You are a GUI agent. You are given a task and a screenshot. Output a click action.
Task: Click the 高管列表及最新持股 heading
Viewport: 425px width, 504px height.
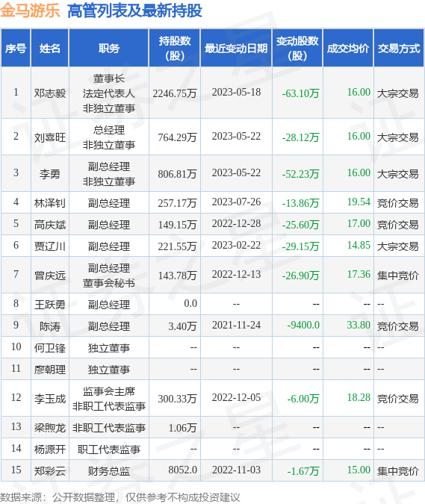134,10
